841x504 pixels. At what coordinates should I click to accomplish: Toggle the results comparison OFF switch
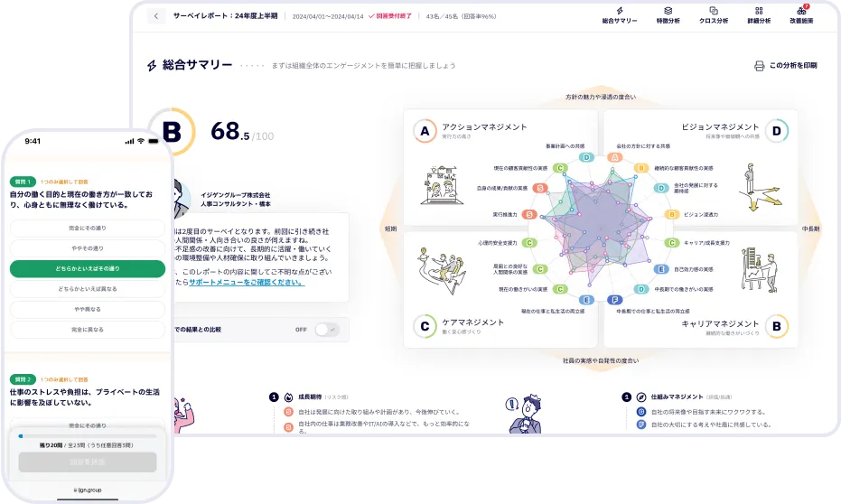(x=327, y=329)
